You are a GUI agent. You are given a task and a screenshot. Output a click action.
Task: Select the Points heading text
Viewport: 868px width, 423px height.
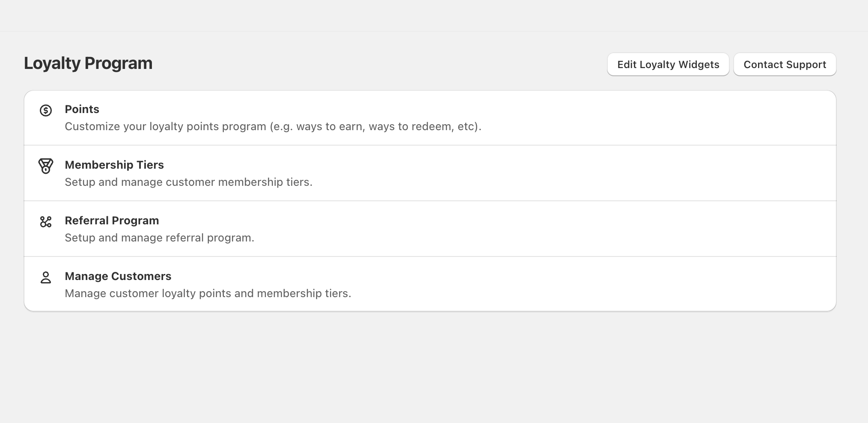point(82,109)
